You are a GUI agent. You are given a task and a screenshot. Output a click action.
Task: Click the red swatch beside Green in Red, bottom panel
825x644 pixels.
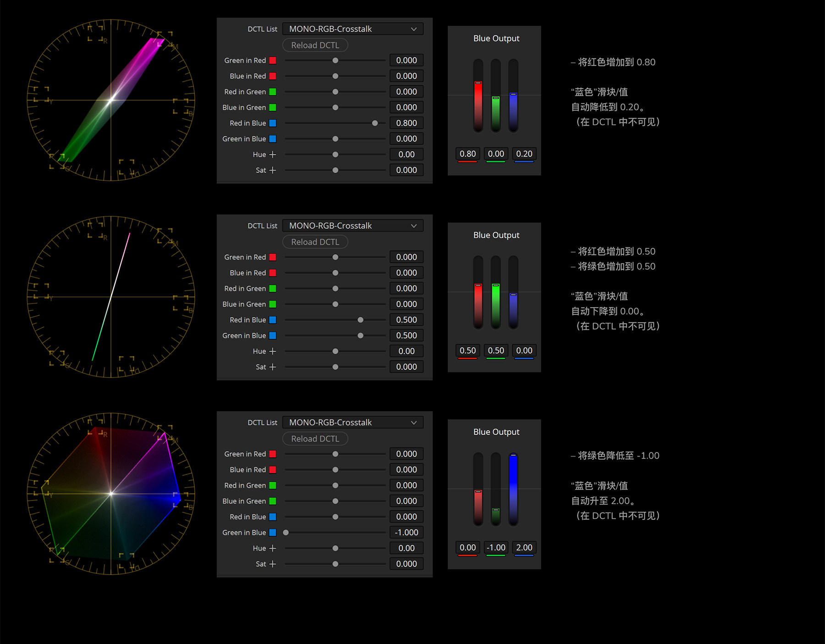point(273,454)
